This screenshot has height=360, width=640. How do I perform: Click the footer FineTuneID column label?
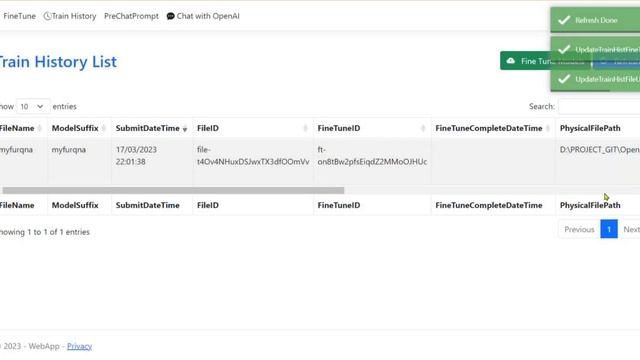[339, 205]
